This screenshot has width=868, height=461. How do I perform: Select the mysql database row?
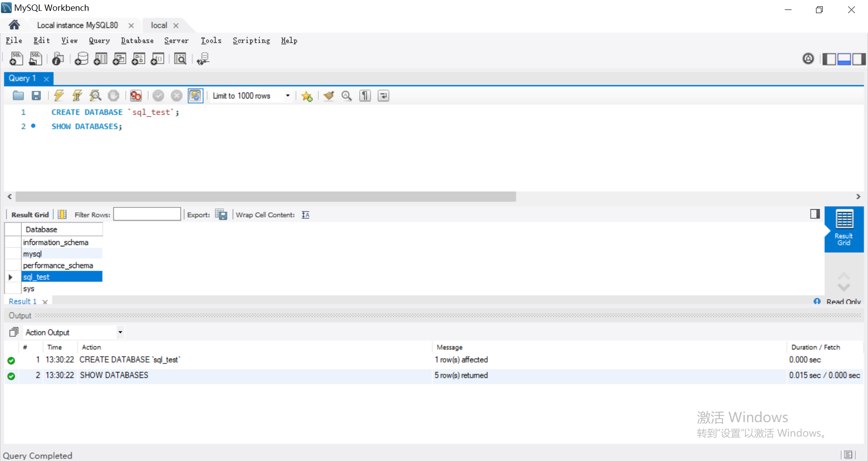62,254
